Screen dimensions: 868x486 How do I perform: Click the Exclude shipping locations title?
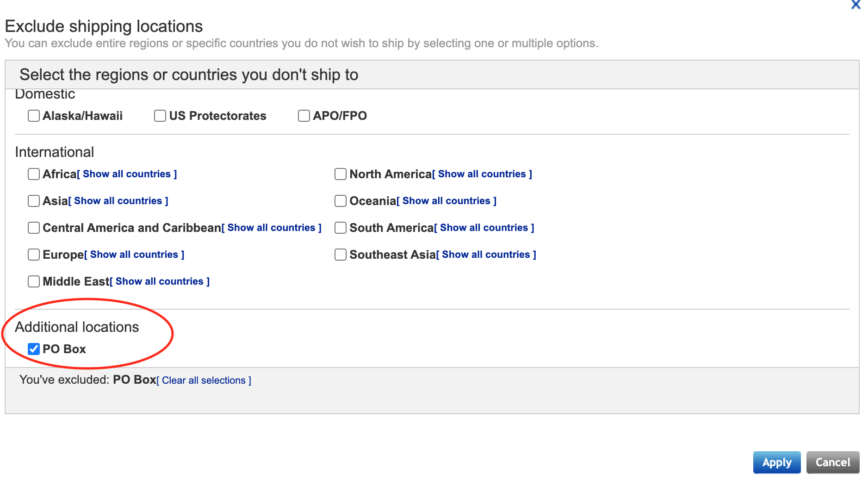click(x=104, y=26)
